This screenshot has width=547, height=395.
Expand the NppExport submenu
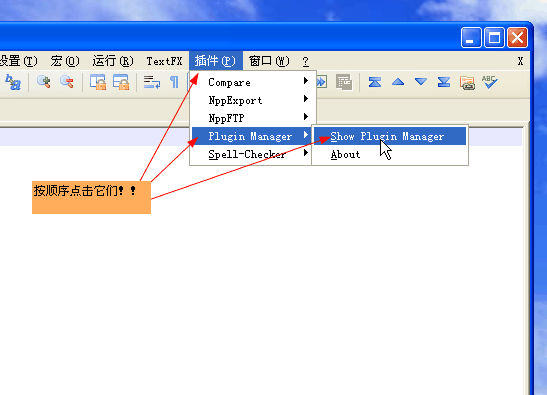(251, 100)
